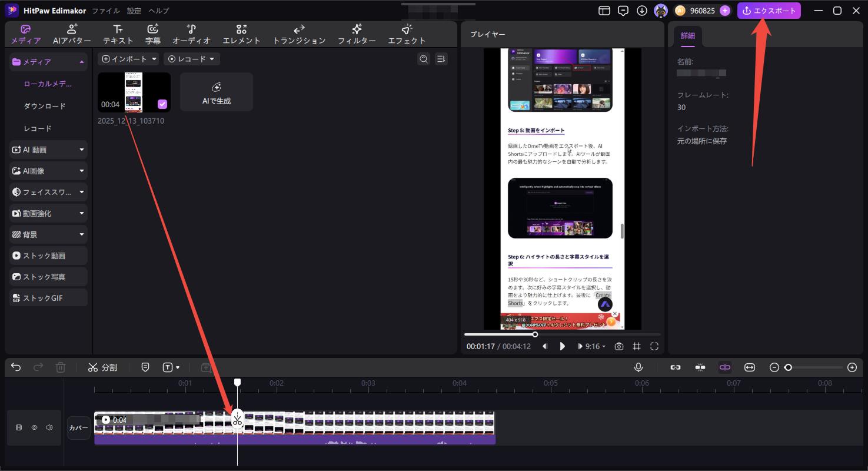Open the AIで生成 generator in media panel
The width and height of the screenshot is (868, 471).
tap(216, 92)
